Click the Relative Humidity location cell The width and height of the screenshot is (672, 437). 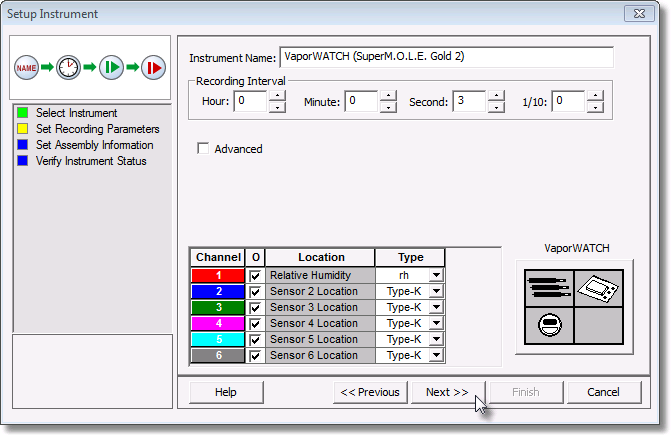tap(320, 275)
